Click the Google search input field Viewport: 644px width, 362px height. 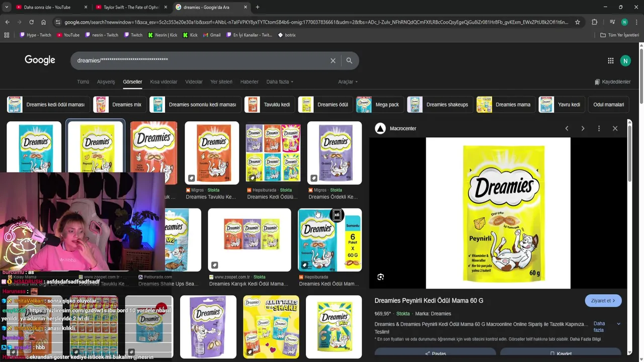pos(201,60)
